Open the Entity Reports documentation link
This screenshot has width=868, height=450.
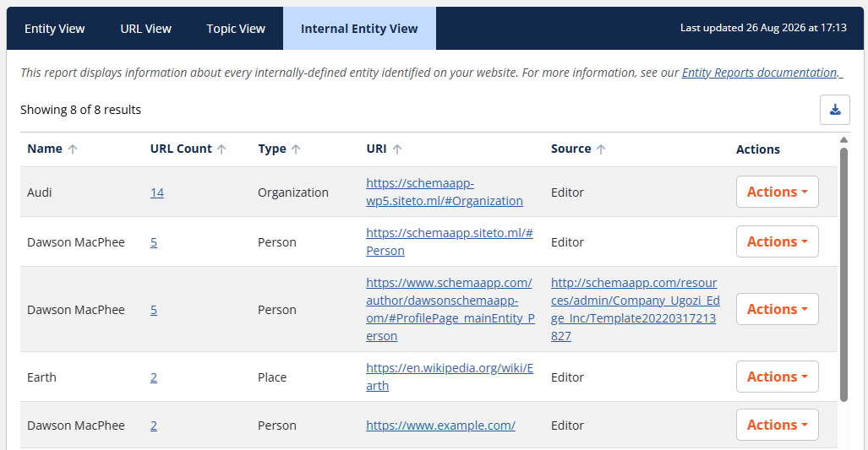[x=762, y=73]
